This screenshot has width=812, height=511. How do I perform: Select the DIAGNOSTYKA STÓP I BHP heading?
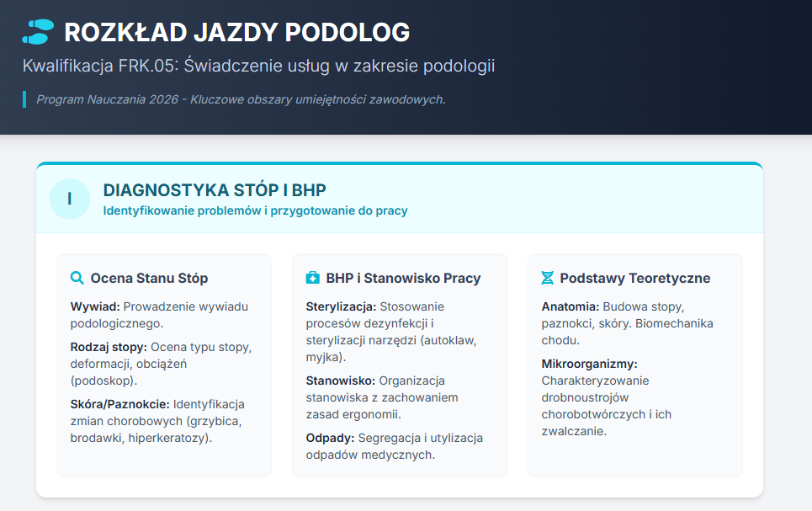point(214,190)
